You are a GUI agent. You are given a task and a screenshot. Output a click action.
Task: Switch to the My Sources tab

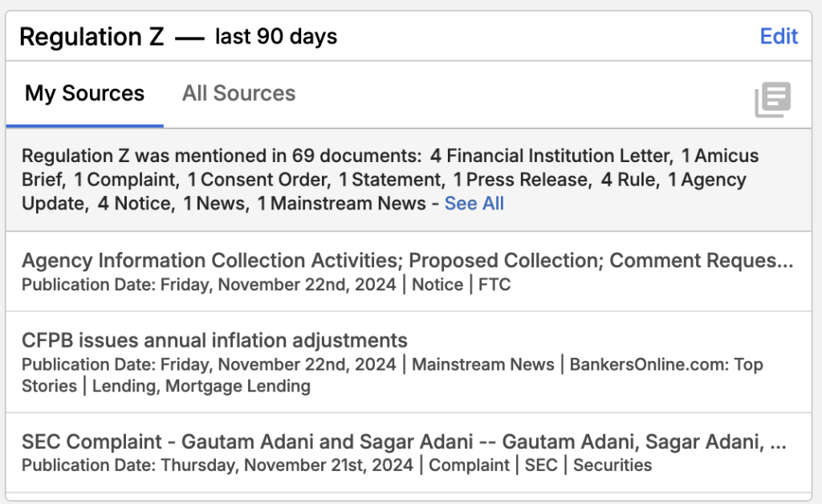click(84, 93)
